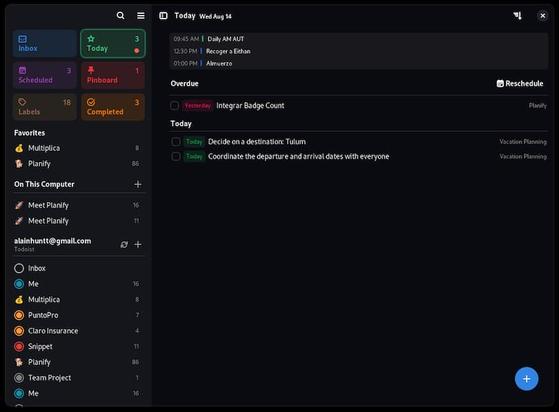Open the hamburger menu in sidebar header

141,15
